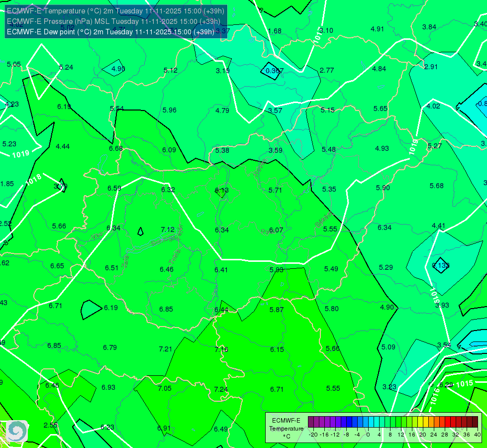The image size is (487, 448).
Task: Click the dew point value 6.79
Action: [110, 347]
